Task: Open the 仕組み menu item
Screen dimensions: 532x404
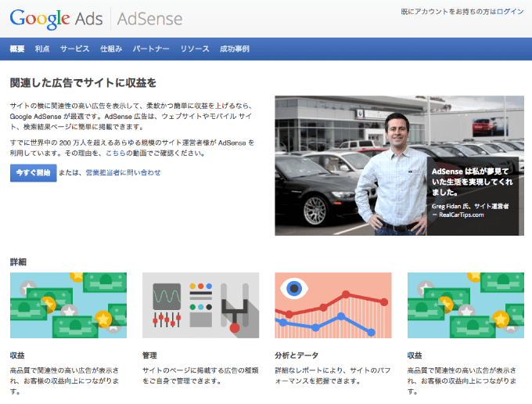Action: click(111, 49)
